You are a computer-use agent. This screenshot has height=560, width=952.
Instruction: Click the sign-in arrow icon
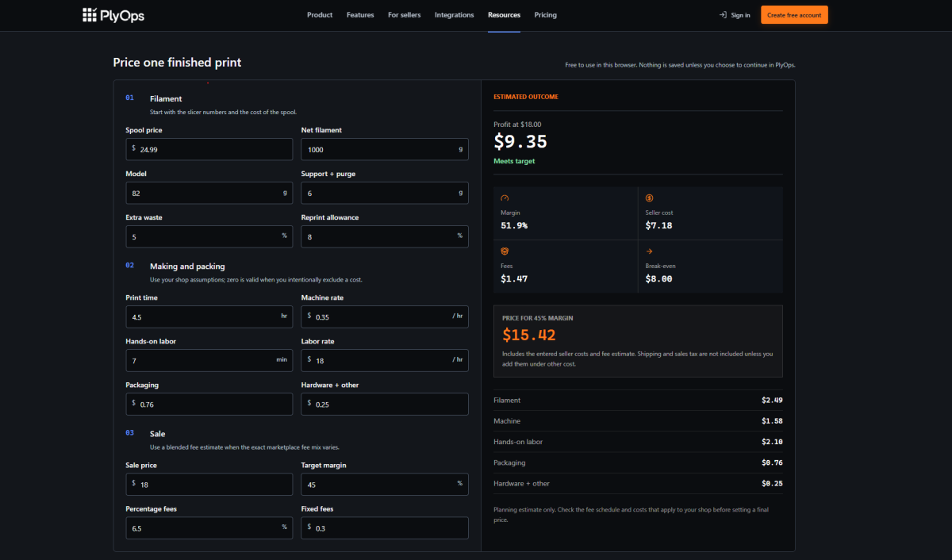coord(723,15)
